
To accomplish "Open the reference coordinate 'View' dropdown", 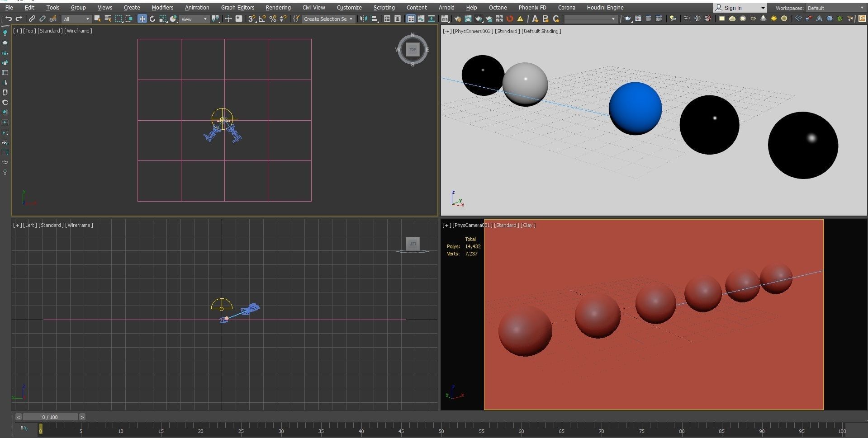I will pyautogui.click(x=194, y=19).
